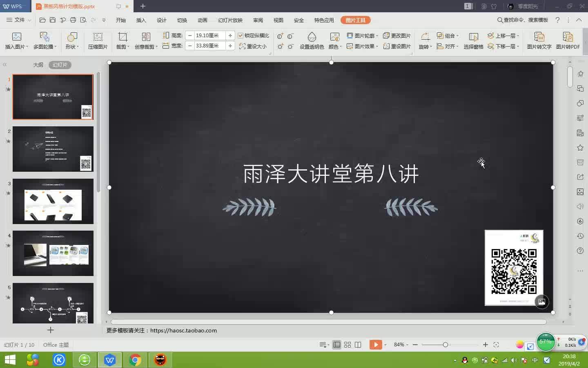The width and height of the screenshot is (588, 368).
Task: Click the Reset Size button (重设大小)
Action: coord(253,46)
